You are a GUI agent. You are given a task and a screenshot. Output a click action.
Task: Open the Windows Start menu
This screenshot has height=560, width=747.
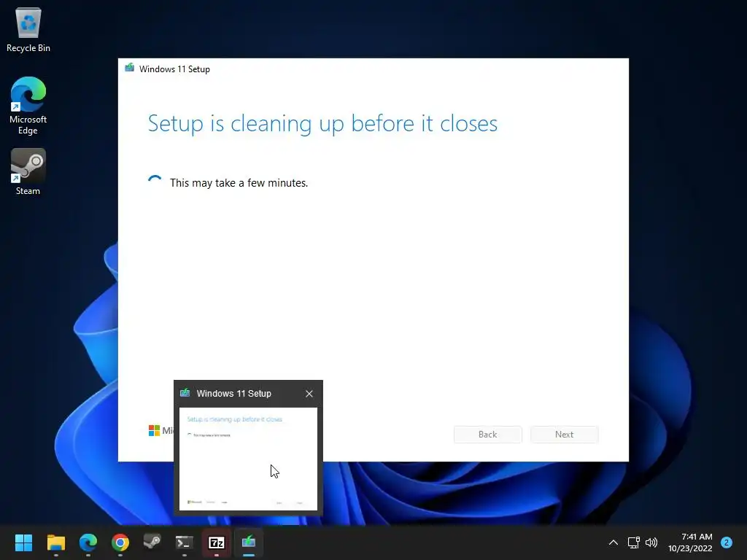tap(23, 542)
